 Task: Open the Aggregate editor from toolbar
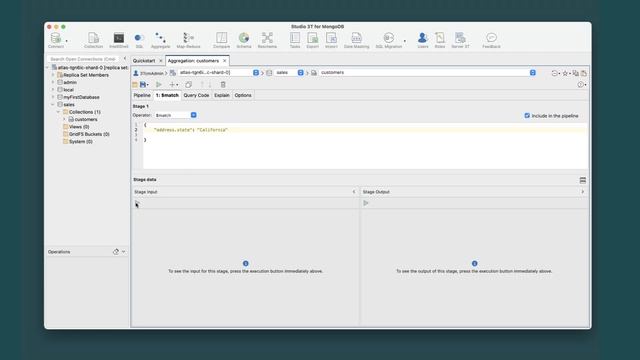coord(160,40)
